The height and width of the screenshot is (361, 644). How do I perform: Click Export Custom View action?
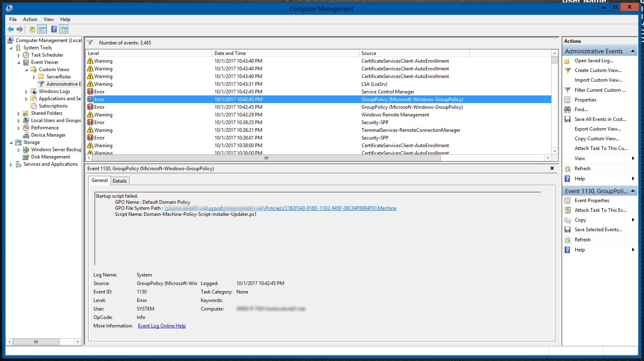tap(598, 129)
